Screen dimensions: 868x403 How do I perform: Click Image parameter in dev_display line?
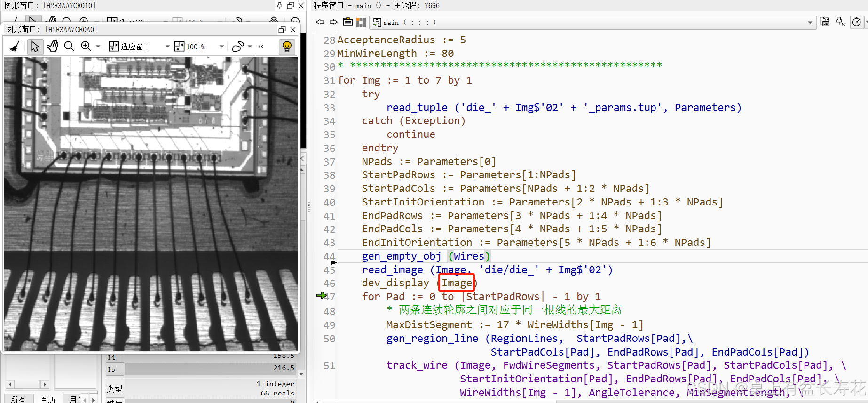click(x=457, y=283)
